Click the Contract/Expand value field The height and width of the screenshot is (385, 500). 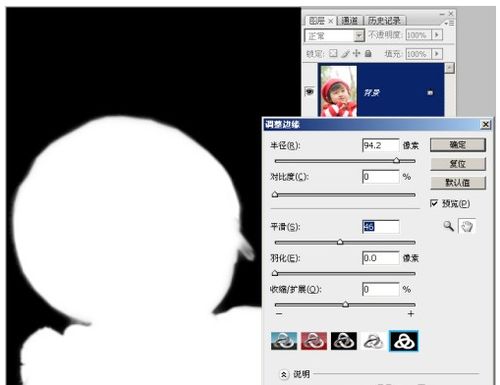pyautogui.click(x=381, y=289)
